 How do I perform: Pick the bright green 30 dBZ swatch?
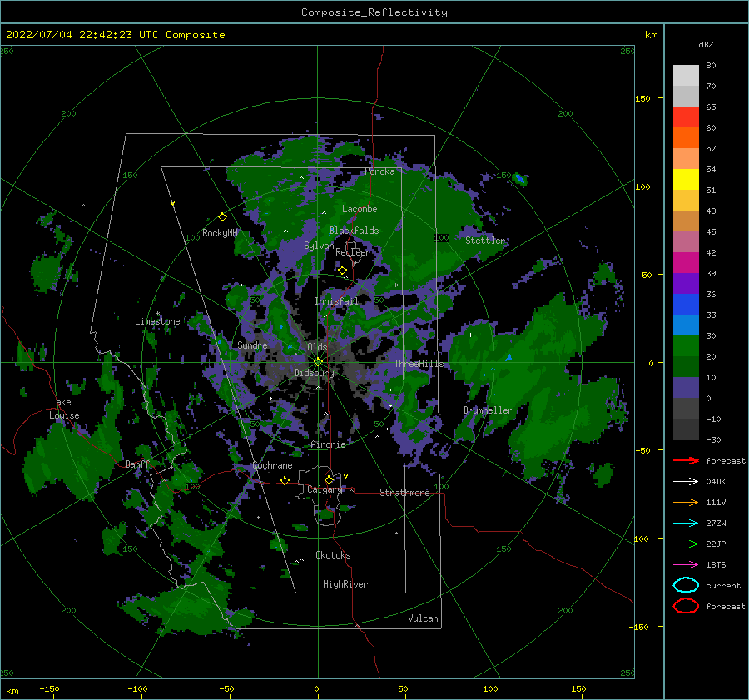(x=686, y=345)
